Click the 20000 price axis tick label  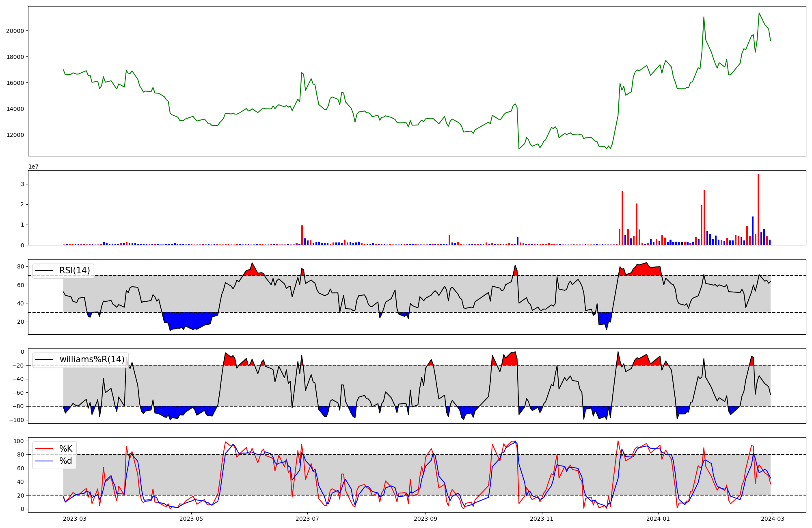[x=15, y=31]
